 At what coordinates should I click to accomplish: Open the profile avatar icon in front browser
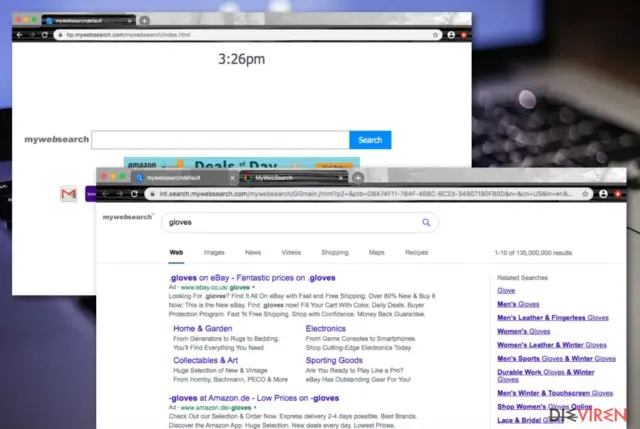point(603,194)
